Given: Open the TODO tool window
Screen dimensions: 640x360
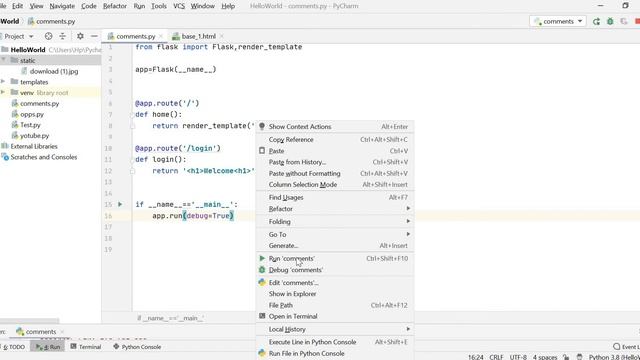Looking at the screenshot, I should 14,347.
